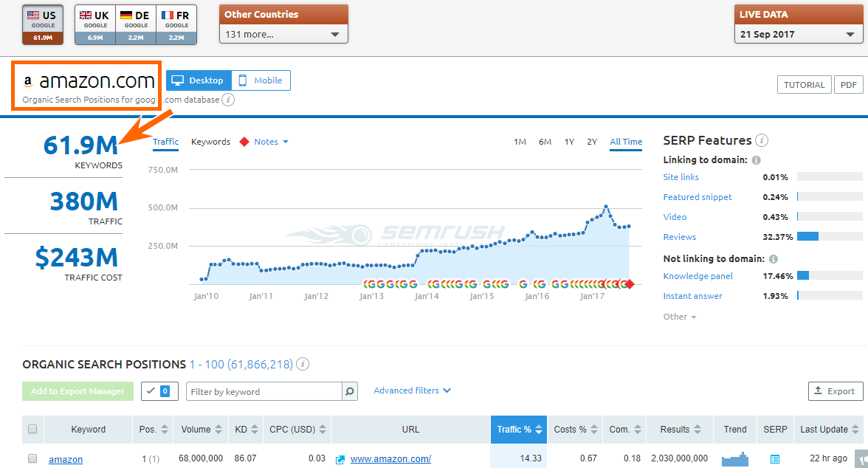This screenshot has height=468, width=868.
Task: Click the Organic Search Positions info icon
Action: [303, 364]
